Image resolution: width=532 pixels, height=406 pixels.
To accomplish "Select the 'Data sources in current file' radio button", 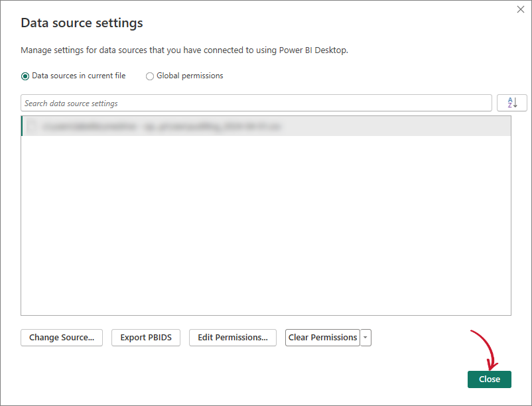I will pyautogui.click(x=24, y=76).
